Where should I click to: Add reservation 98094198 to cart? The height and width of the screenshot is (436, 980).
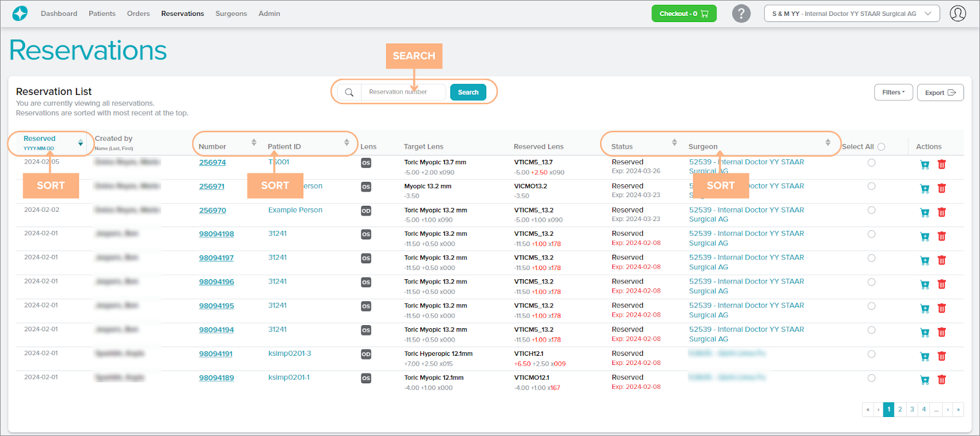(x=924, y=236)
